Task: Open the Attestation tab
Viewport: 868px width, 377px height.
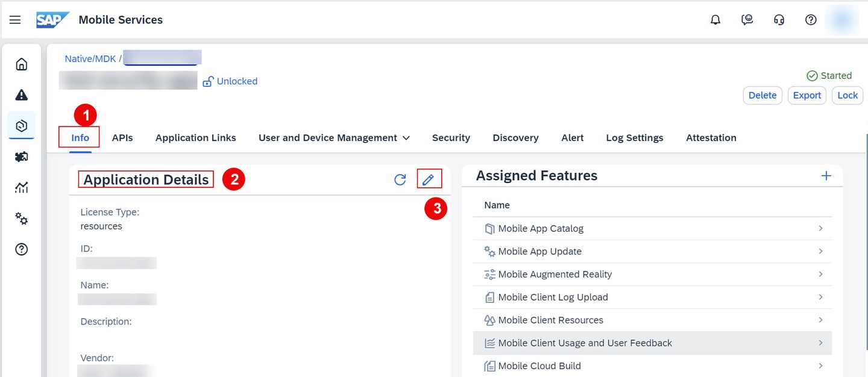Action: point(711,138)
